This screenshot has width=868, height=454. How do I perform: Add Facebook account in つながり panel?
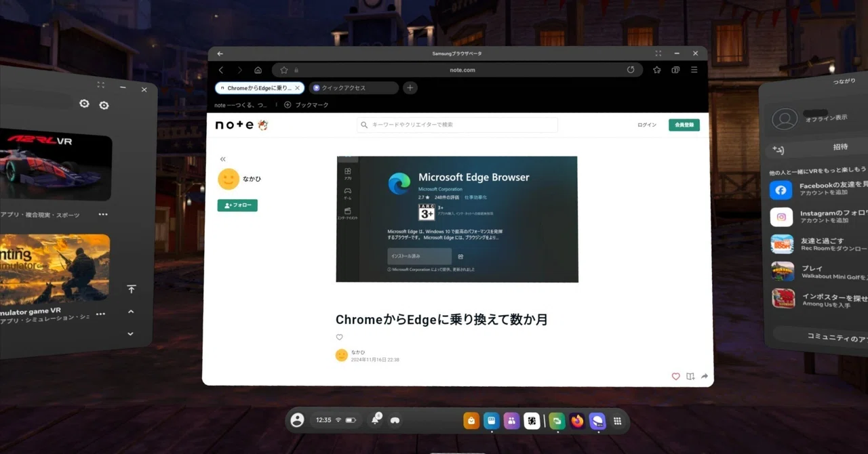click(x=818, y=189)
